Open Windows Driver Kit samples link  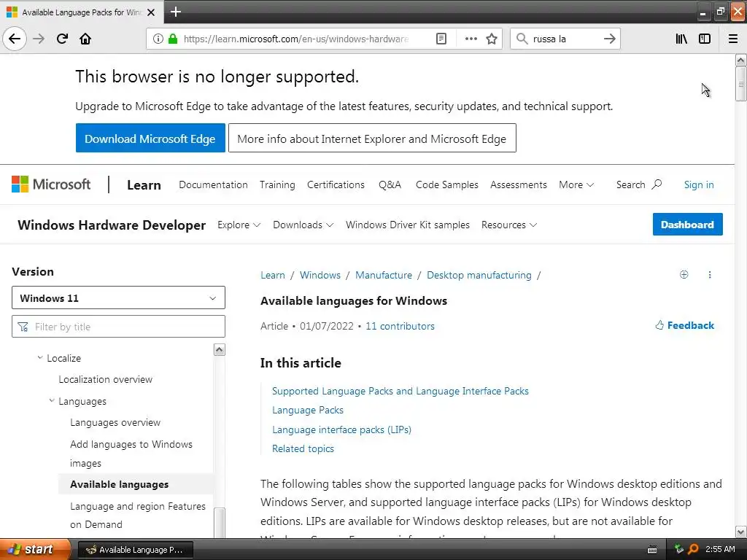pyautogui.click(x=407, y=225)
